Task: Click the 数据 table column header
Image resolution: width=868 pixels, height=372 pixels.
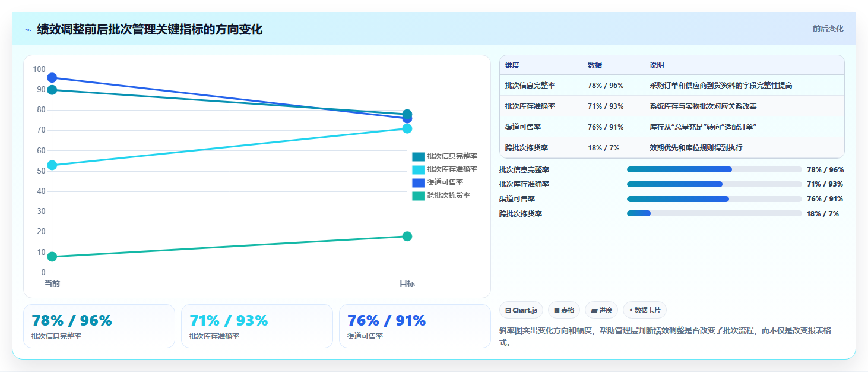Action: click(595, 65)
